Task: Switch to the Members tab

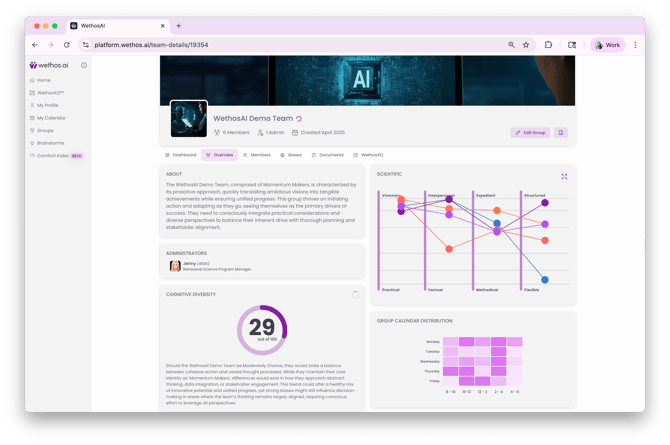Action: click(257, 155)
